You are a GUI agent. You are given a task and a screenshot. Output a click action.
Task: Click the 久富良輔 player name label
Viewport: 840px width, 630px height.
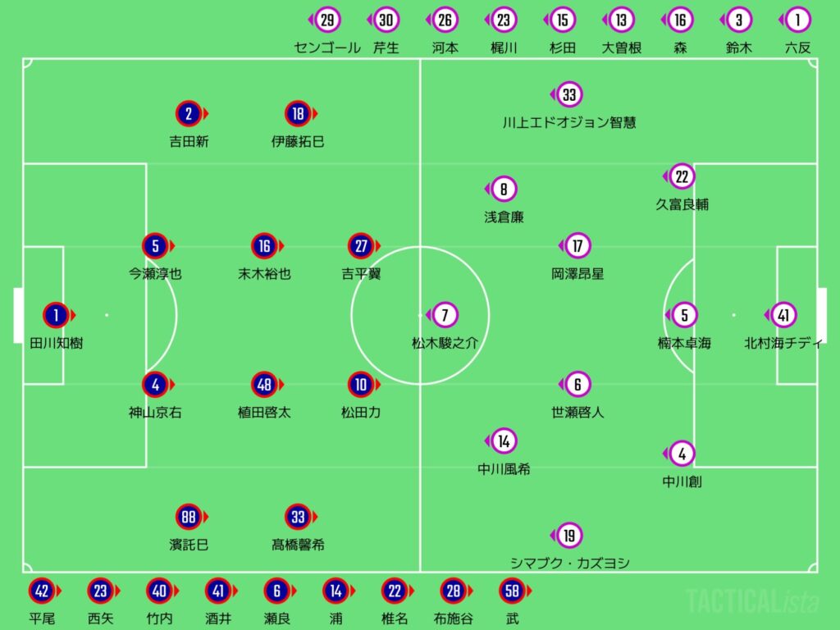(x=682, y=205)
